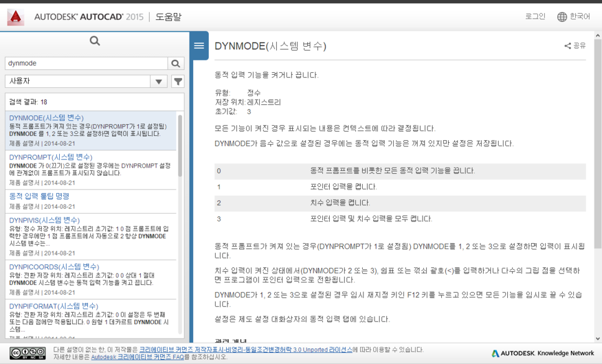
Task: Open DYNPIVIS(시스템 변수) search result
Action: 44,220
